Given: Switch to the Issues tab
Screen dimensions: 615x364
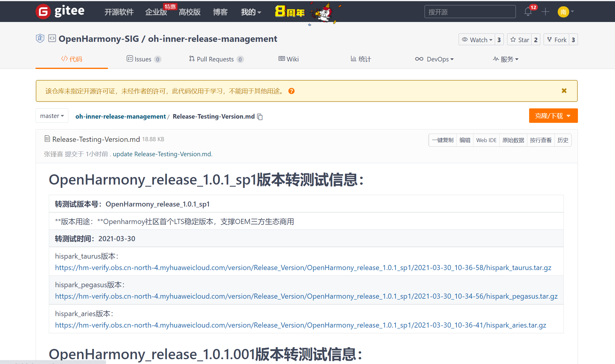Looking at the screenshot, I should tap(143, 59).
